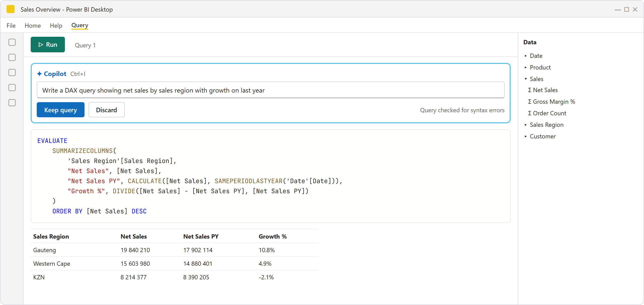The image size is (644, 305).
Task: Select the Query 1 tab
Action: coord(85,45)
